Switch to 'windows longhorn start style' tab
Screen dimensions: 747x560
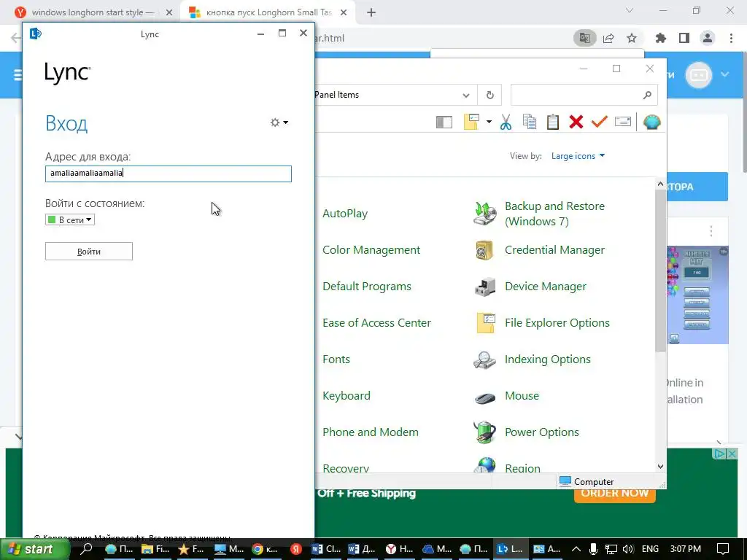click(x=93, y=12)
